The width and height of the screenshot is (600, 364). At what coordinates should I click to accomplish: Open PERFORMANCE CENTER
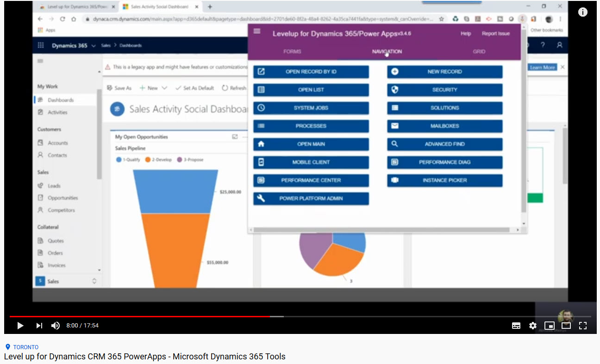point(311,180)
